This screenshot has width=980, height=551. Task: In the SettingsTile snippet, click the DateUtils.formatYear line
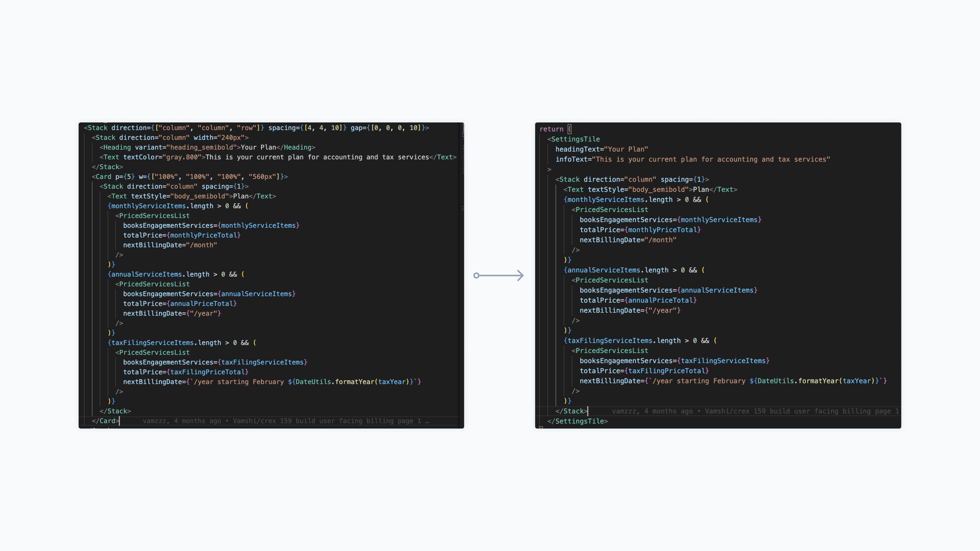[733, 381]
